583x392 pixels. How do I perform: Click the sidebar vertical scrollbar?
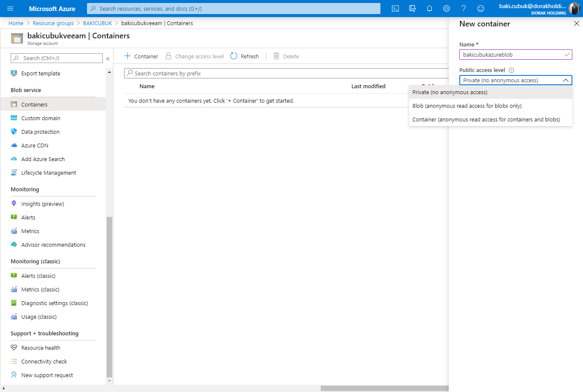tap(109, 297)
